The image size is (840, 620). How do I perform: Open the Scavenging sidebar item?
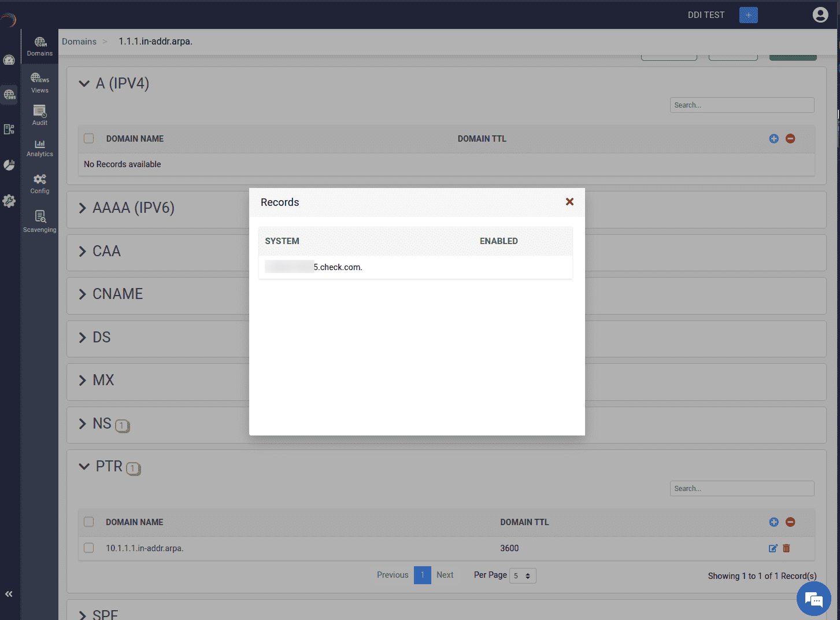click(39, 222)
